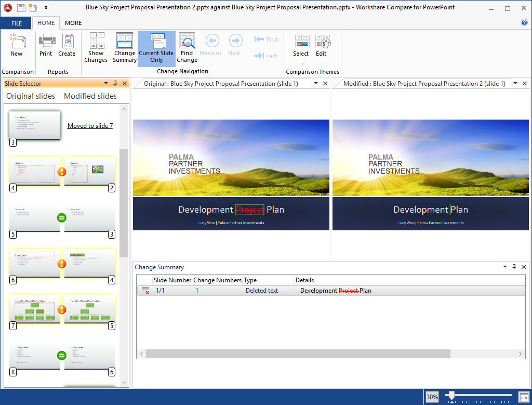This screenshot has width=532, height=405.
Task: Close the Slide Selector panel
Action: [125, 84]
